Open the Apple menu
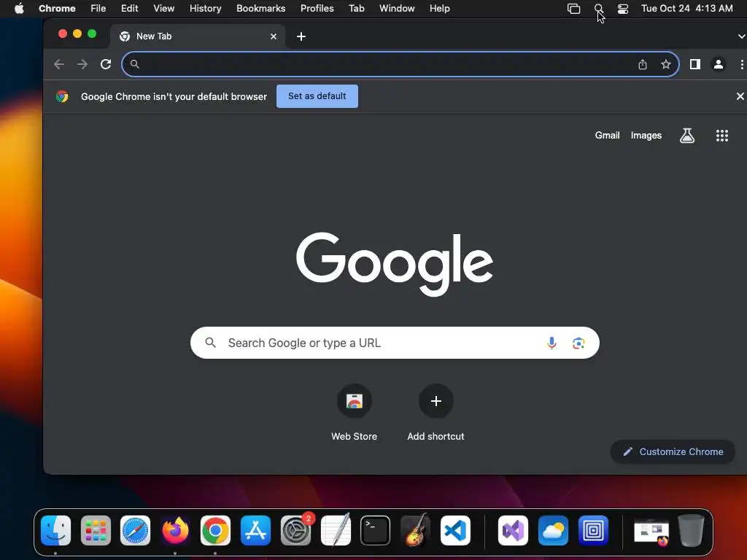The image size is (747, 560). [19, 9]
